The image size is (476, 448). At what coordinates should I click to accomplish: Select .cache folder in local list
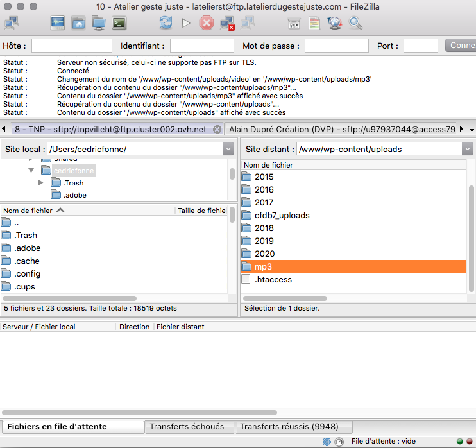pyautogui.click(x=114, y=261)
